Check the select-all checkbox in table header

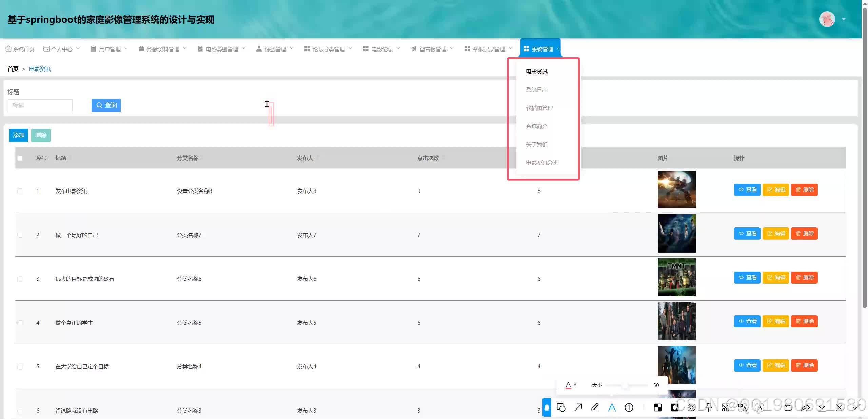(x=20, y=158)
